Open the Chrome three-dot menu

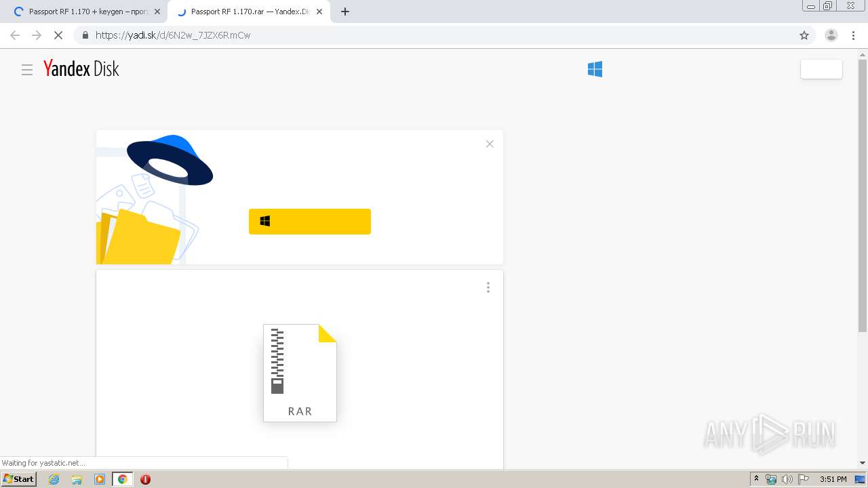point(854,35)
